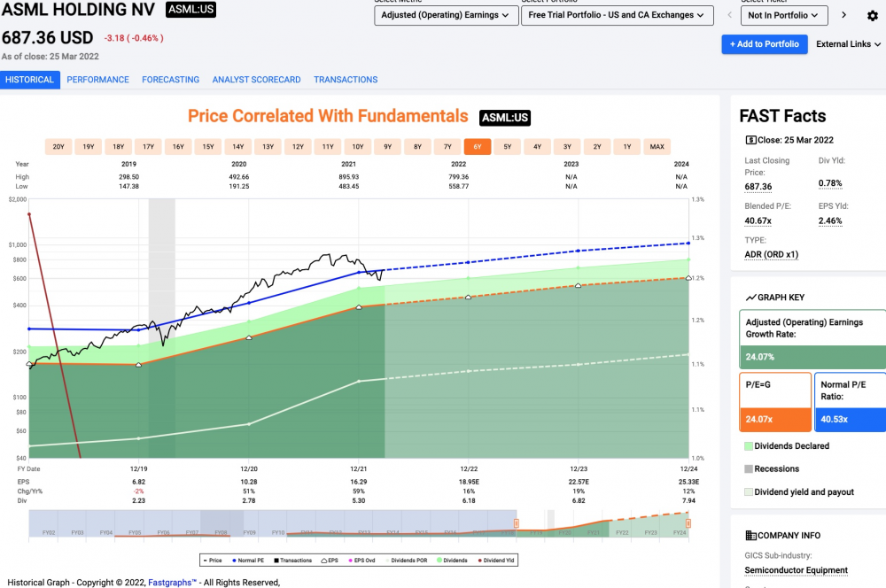Go to next ticker arrow
Screen dimensions: 886x588
[x=843, y=15]
